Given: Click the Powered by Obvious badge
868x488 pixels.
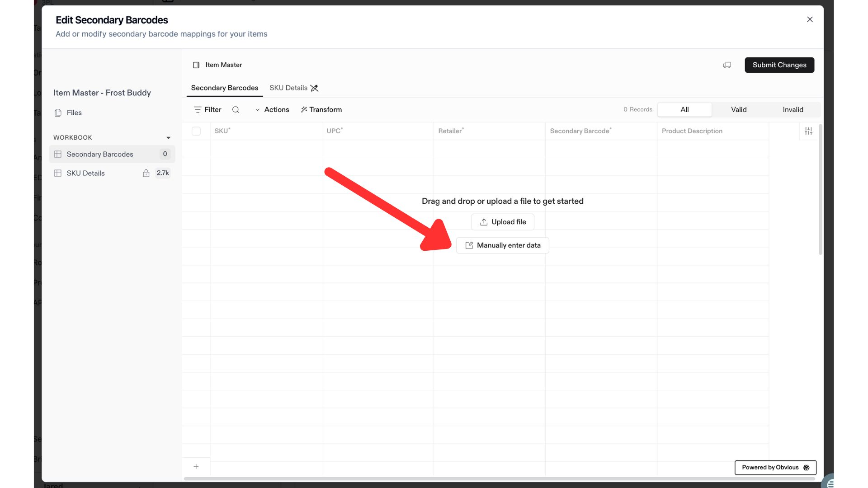Looking at the screenshot, I should click(775, 467).
